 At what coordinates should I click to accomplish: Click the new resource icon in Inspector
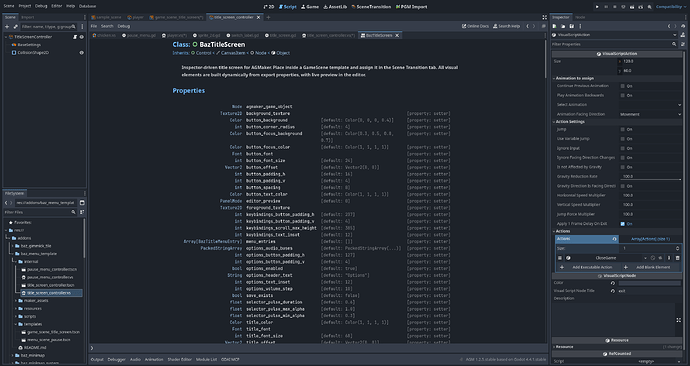555,26
